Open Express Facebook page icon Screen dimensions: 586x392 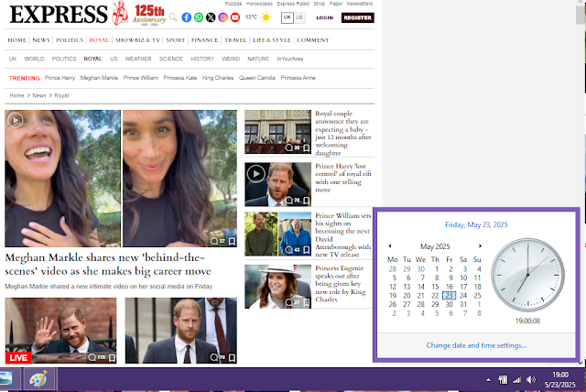pos(187,17)
